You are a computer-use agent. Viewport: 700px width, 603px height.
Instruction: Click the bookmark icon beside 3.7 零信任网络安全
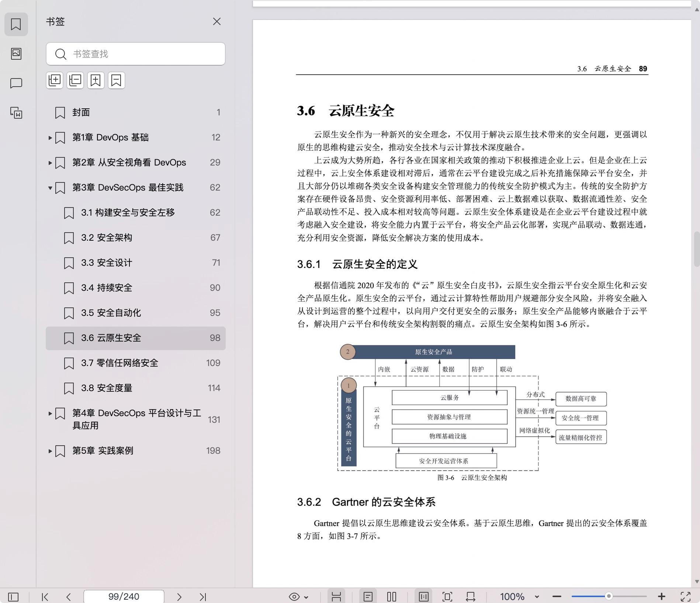pos(69,363)
